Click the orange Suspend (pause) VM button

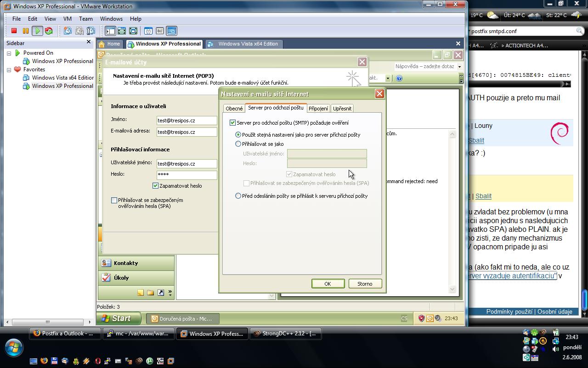(x=26, y=31)
